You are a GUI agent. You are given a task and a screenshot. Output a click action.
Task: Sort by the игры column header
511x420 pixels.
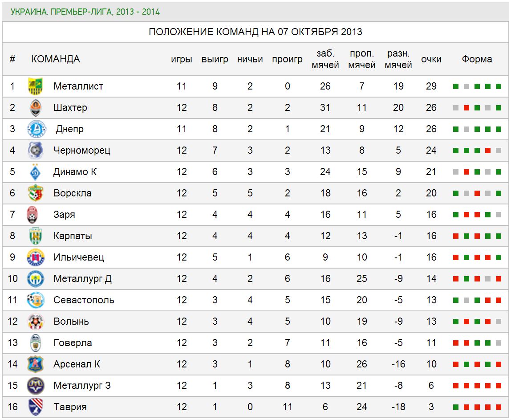pos(181,59)
